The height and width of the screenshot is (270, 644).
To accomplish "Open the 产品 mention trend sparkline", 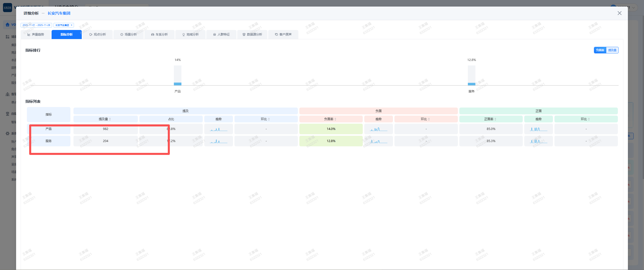I will click(x=218, y=129).
